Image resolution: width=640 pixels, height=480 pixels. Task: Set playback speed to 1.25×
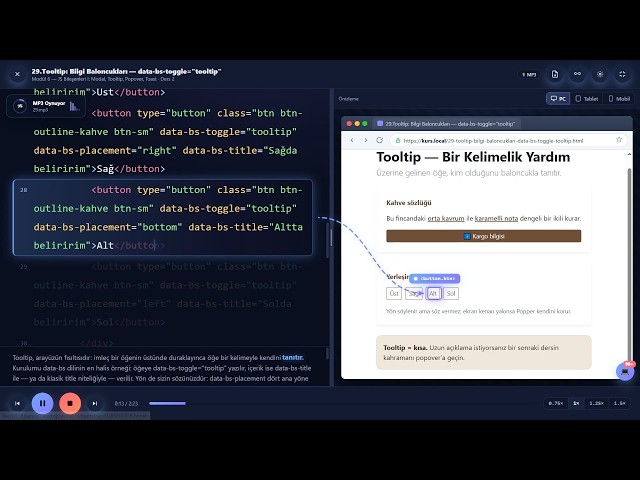[x=596, y=403]
